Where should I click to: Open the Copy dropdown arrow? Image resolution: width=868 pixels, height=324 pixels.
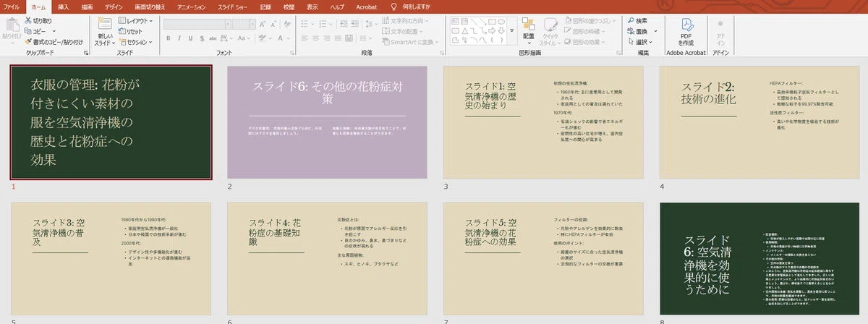pyautogui.click(x=53, y=32)
